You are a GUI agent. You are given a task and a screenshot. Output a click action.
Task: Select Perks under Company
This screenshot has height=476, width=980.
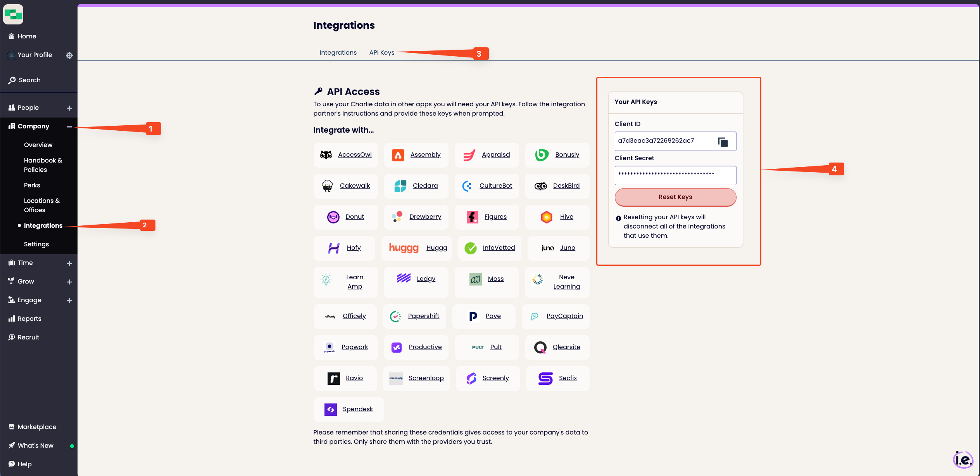(32, 185)
